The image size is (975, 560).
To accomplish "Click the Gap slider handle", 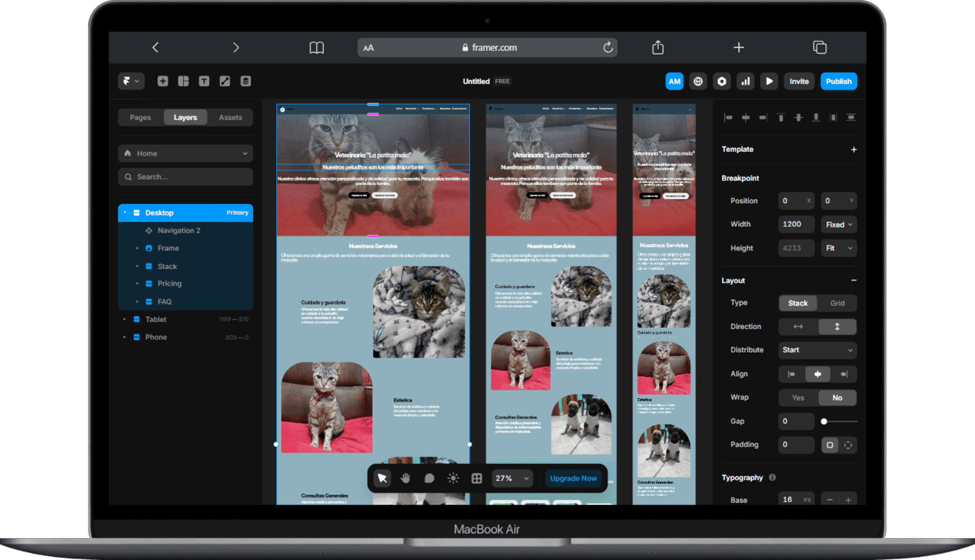I will (824, 421).
